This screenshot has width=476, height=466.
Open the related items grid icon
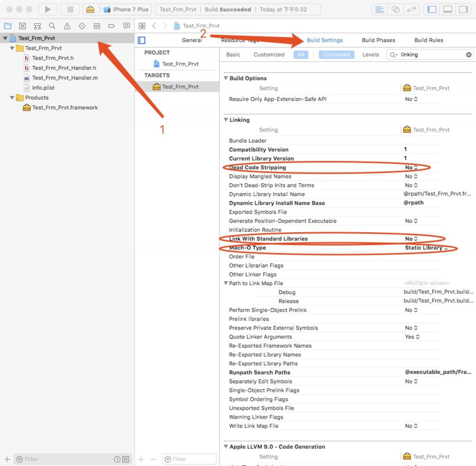point(142,26)
